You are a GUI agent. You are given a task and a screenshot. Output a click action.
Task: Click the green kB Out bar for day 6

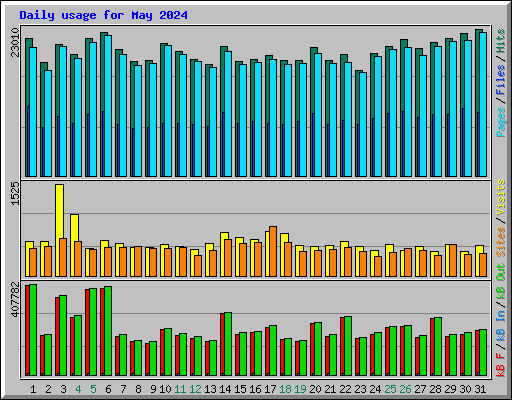[108, 331]
